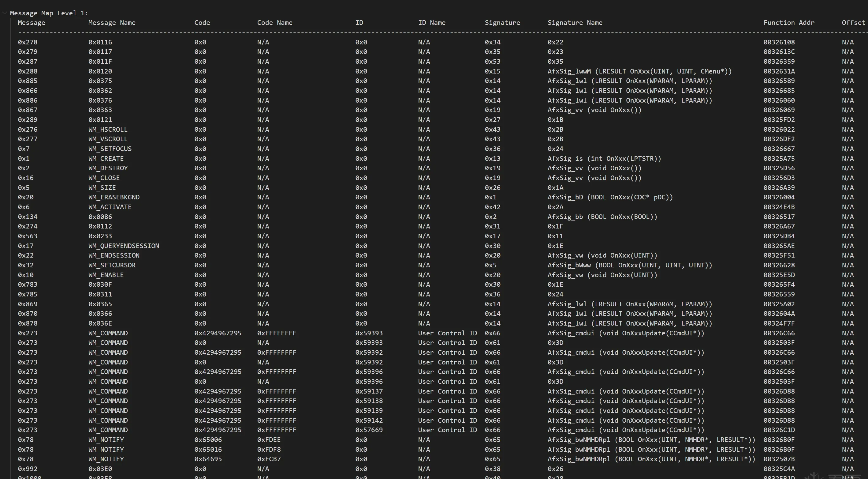868x479 pixels.
Task: Click function address 003256D3
Action: point(779,178)
